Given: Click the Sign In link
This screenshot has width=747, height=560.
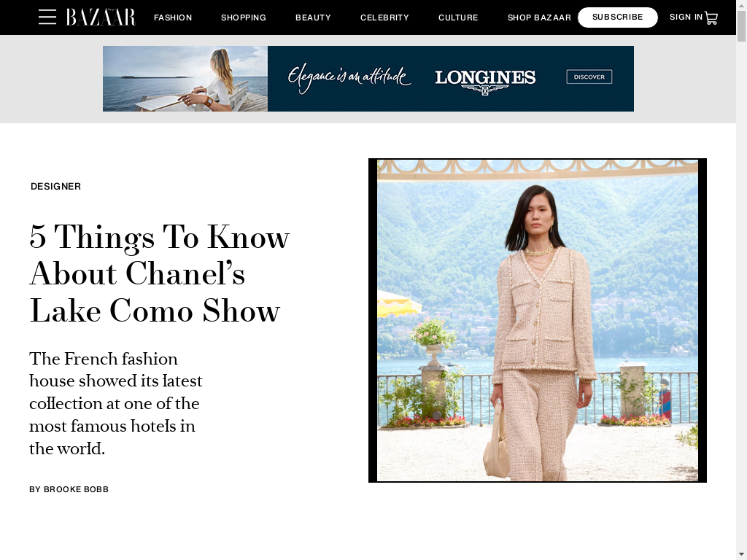Looking at the screenshot, I should click(686, 17).
